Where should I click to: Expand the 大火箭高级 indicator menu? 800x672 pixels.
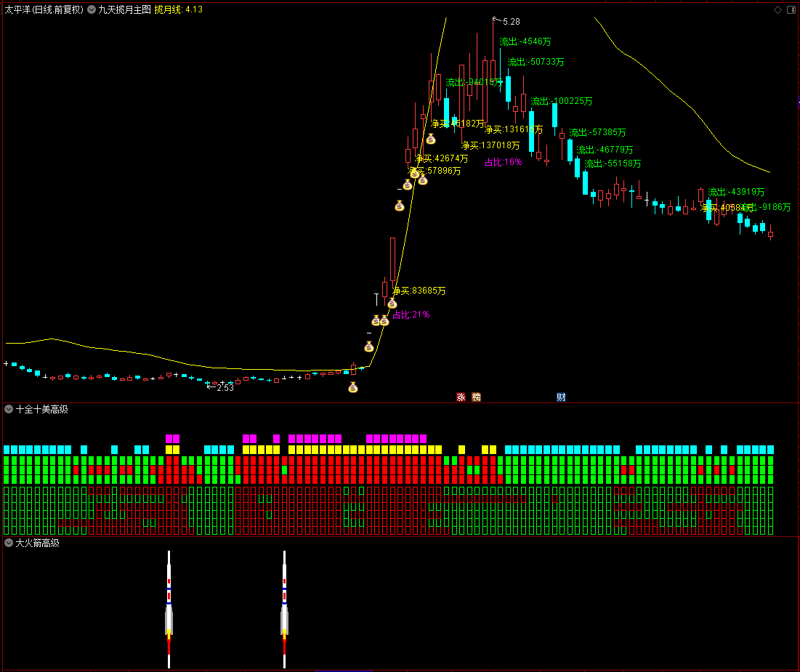9,543
